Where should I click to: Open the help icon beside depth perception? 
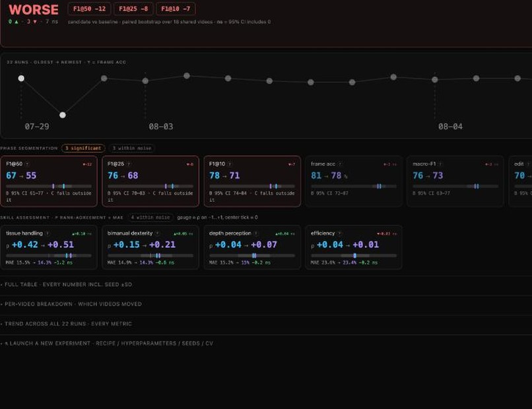[256, 234]
